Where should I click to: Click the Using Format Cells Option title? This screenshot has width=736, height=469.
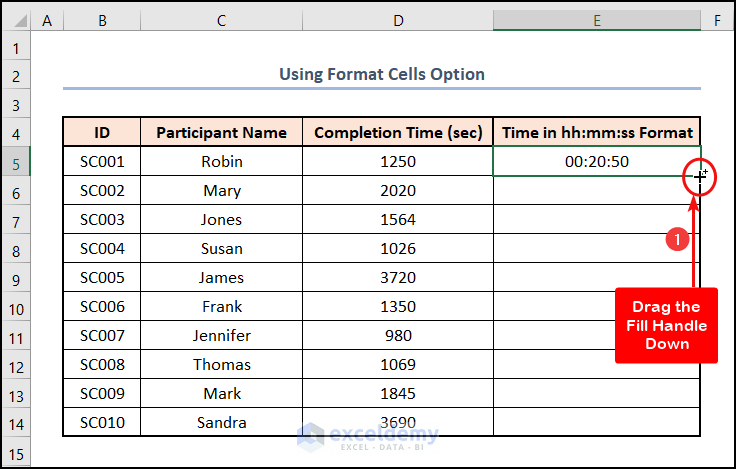pos(381,74)
